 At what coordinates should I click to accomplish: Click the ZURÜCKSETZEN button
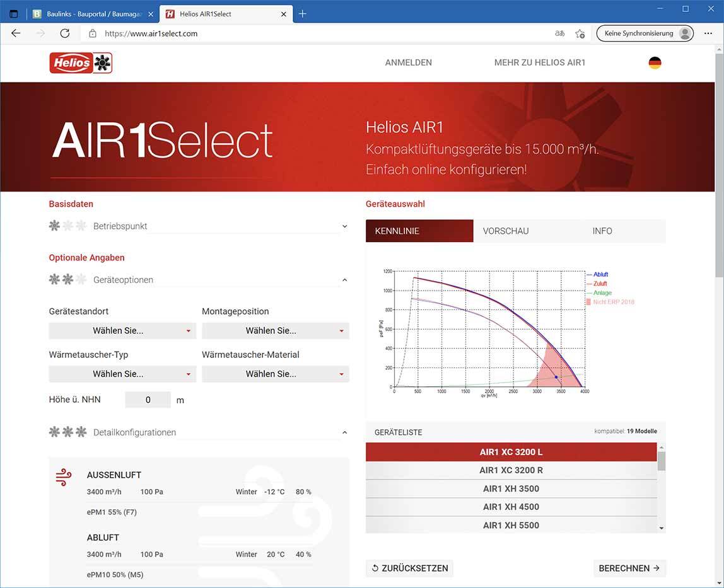coord(409,568)
